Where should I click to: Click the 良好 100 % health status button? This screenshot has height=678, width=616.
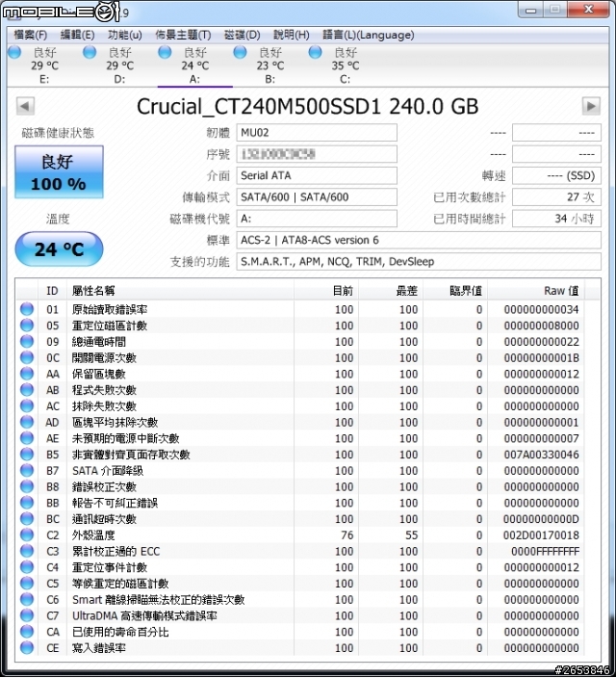tap(60, 172)
